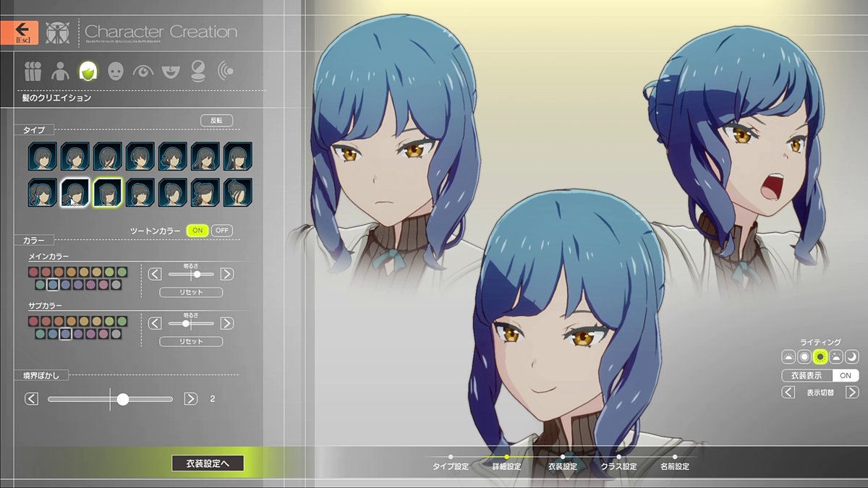
Task: Go to the 衣装設定 step
Action: (563, 466)
